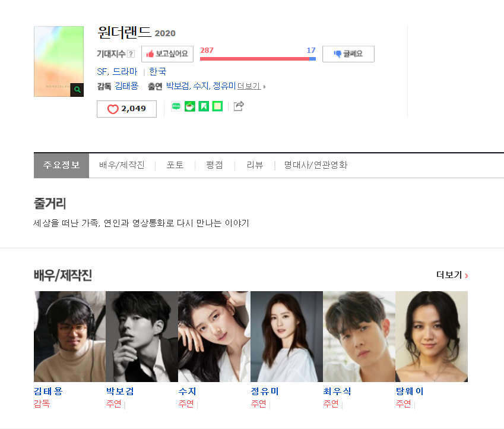Open the 포토 tab

pyautogui.click(x=175, y=165)
